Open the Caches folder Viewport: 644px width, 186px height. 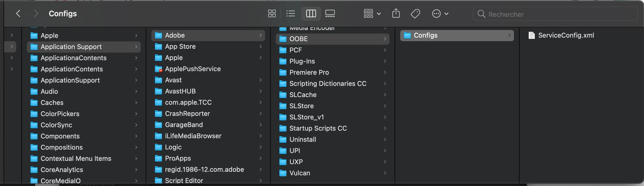[84, 103]
